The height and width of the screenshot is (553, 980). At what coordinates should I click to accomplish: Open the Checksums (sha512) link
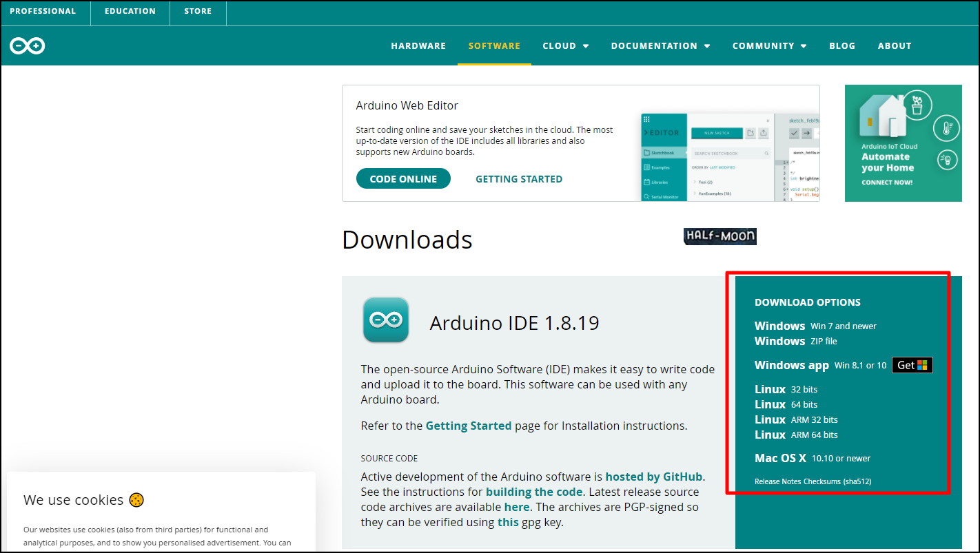(837, 481)
